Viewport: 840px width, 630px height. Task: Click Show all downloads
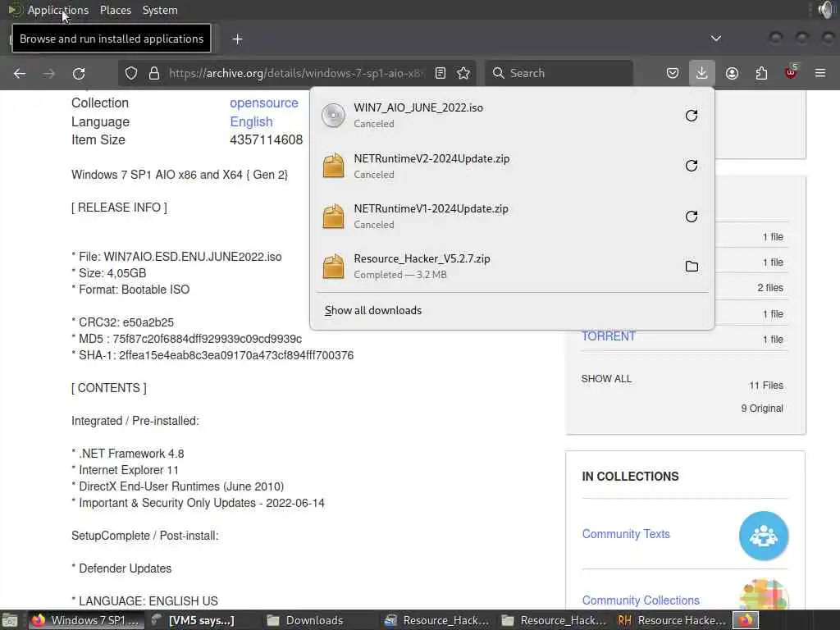pos(373,311)
